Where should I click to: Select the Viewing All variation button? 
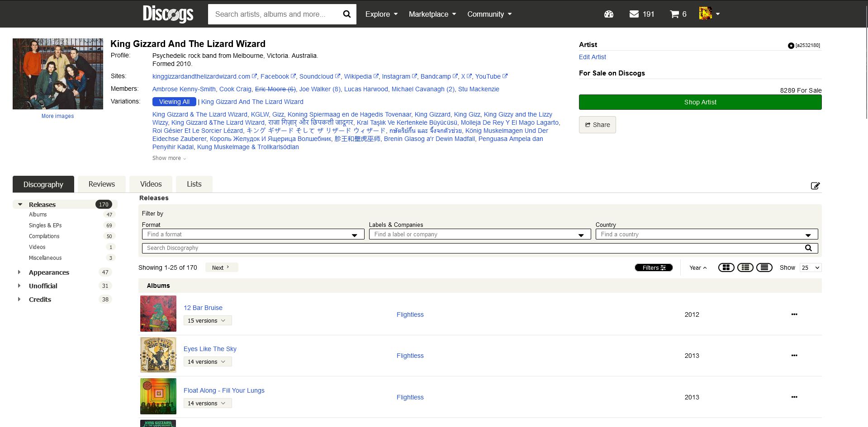click(x=174, y=102)
